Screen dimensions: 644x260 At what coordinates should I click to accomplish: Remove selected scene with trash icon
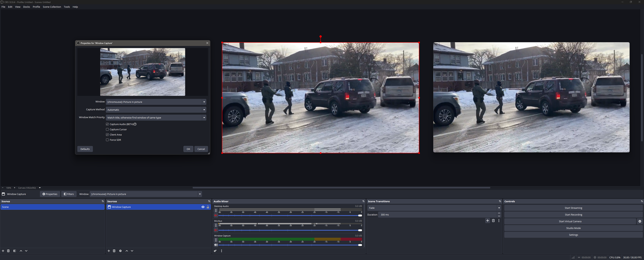8,251
